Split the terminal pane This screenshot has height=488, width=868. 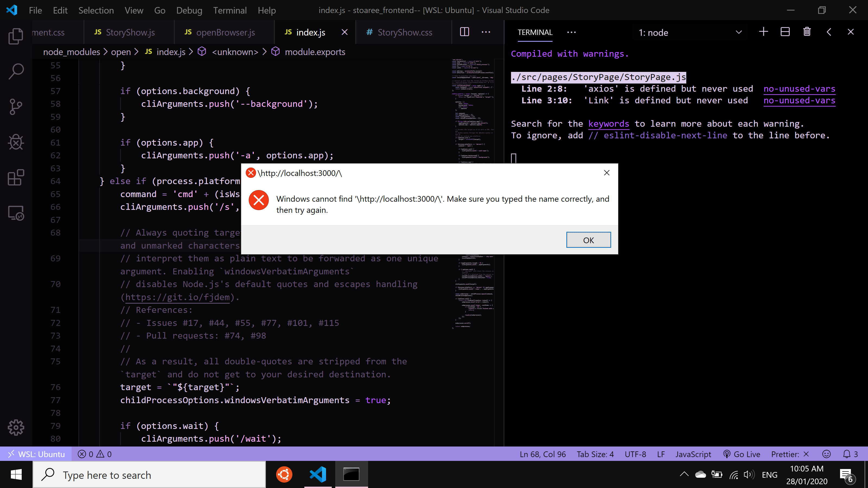(x=785, y=32)
